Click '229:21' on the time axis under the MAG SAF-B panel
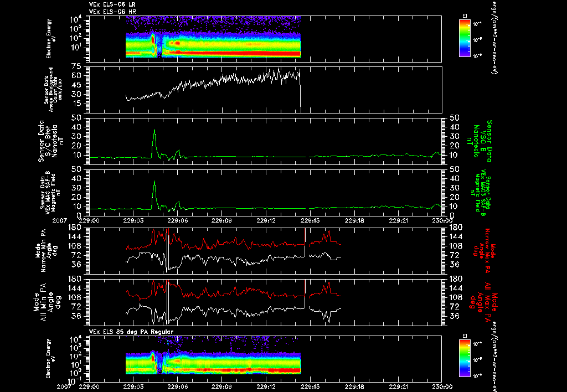The image size is (567, 392). point(398,220)
